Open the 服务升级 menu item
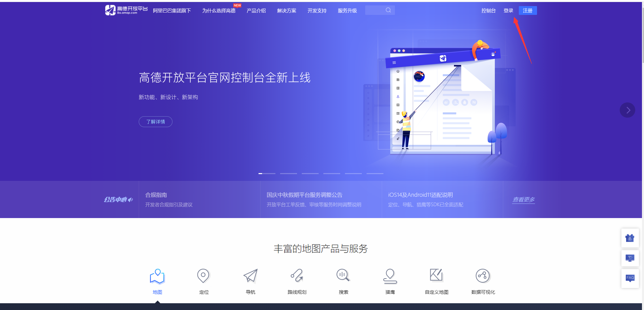The width and height of the screenshot is (644, 310). point(347,10)
